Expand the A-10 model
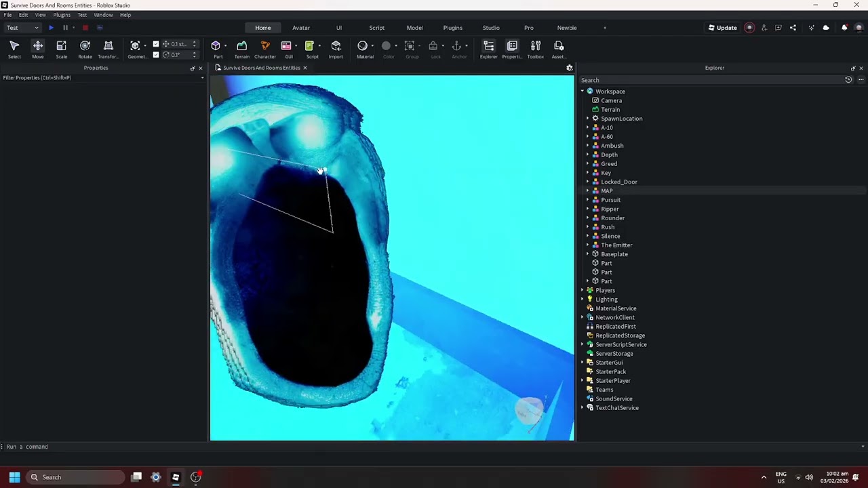This screenshot has height=488, width=868. coord(588,127)
